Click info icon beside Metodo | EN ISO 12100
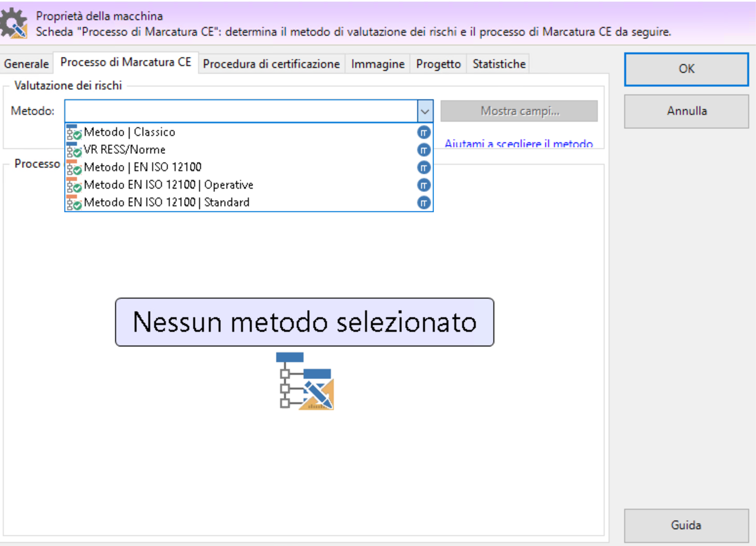The image size is (756, 546). click(x=423, y=167)
